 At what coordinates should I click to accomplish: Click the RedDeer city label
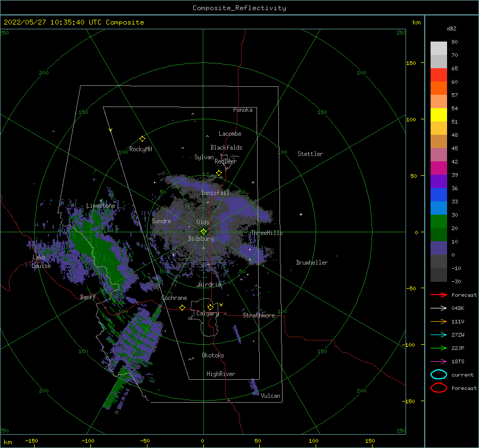pyautogui.click(x=226, y=161)
